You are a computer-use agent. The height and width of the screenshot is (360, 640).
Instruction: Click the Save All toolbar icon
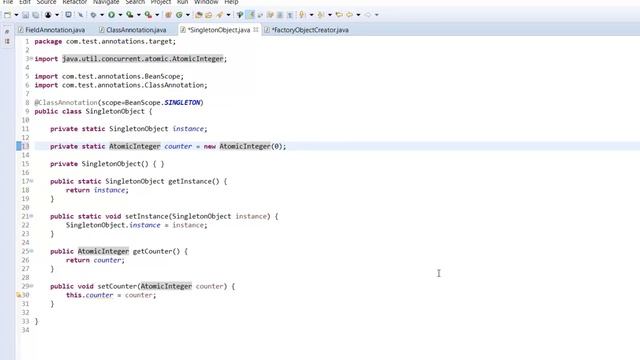click(x=36, y=15)
